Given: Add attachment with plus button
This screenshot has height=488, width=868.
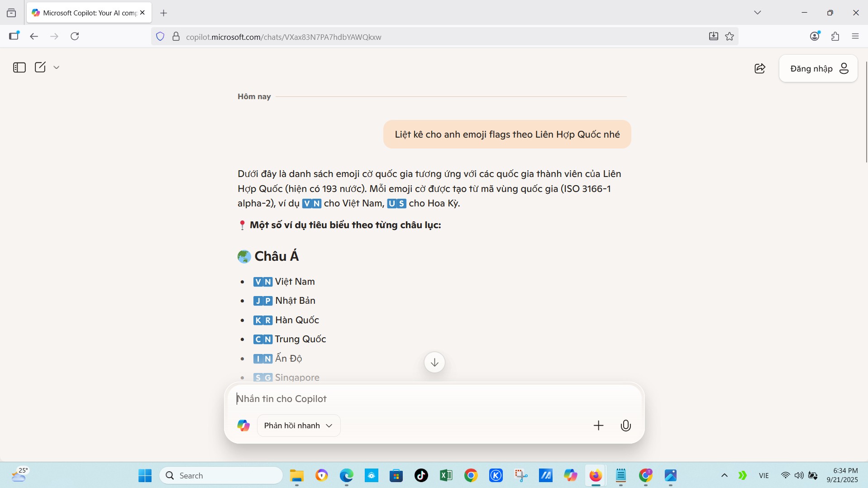Looking at the screenshot, I should pyautogui.click(x=598, y=426).
